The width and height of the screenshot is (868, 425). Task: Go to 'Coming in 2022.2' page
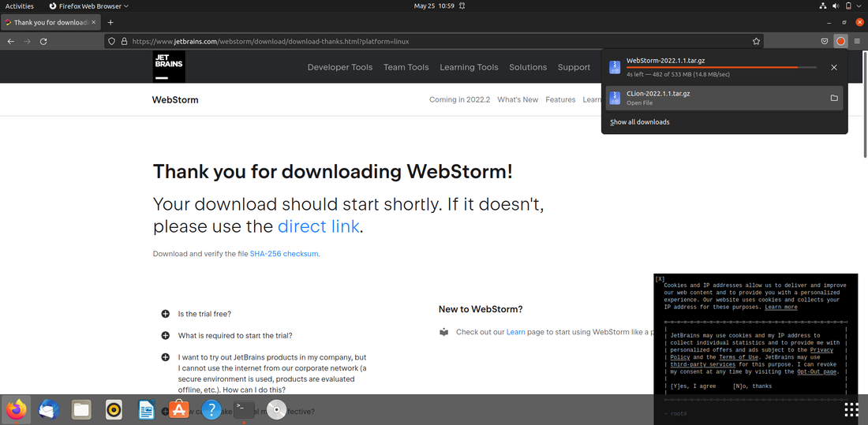pyautogui.click(x=459, y=99)
